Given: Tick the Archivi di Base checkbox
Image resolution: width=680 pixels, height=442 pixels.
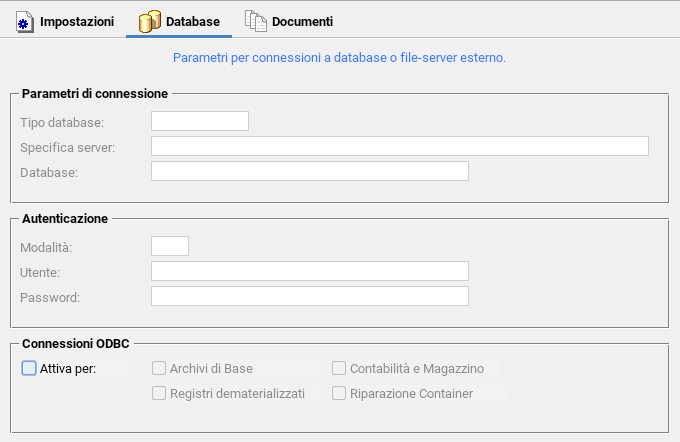Looking at the screenshot, I should 159,368.
